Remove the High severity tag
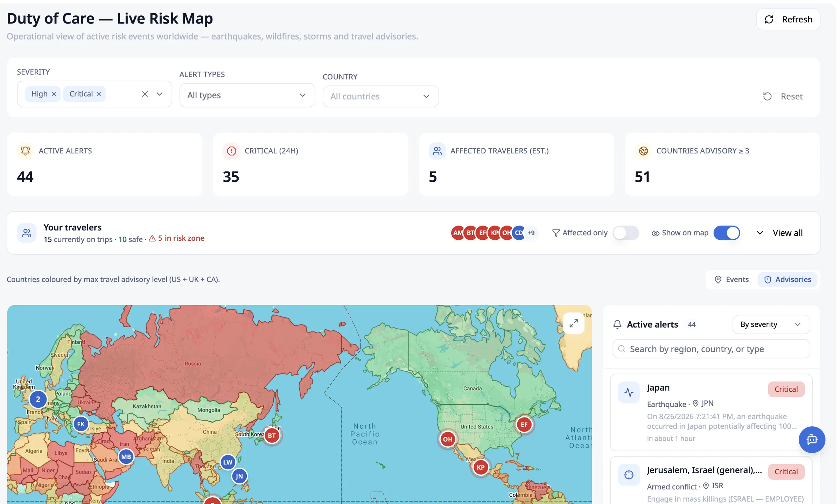The width and height of the screenshot is (840, 504). (54, 94)
